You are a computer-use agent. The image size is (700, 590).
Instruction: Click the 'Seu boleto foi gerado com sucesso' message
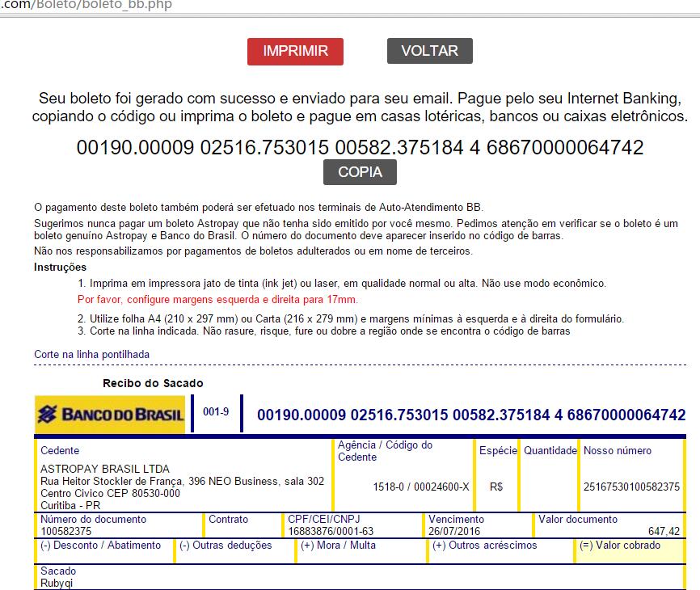(360, 107)
